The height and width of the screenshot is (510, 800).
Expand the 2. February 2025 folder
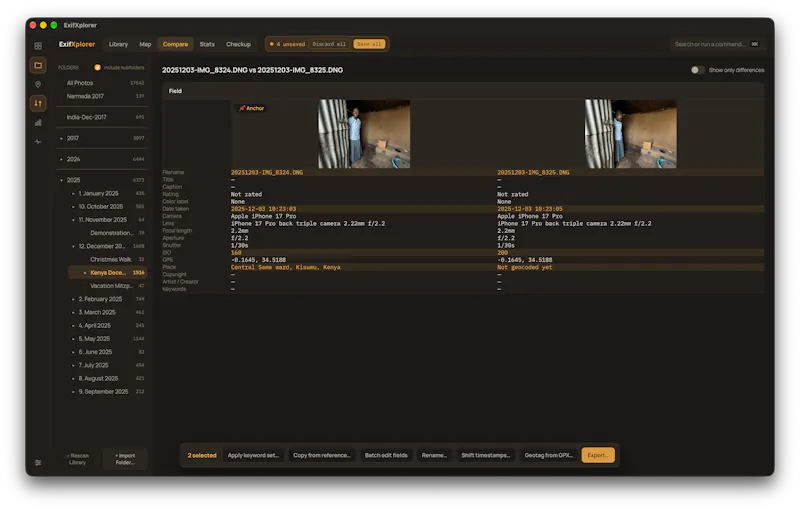tap(73, 299)
